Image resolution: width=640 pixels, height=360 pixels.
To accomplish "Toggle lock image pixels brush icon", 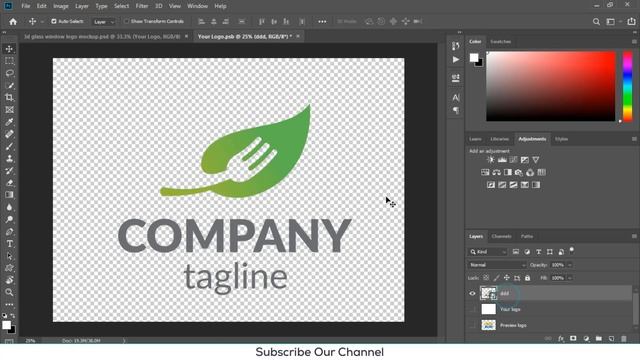I will (x=496, y=278).
